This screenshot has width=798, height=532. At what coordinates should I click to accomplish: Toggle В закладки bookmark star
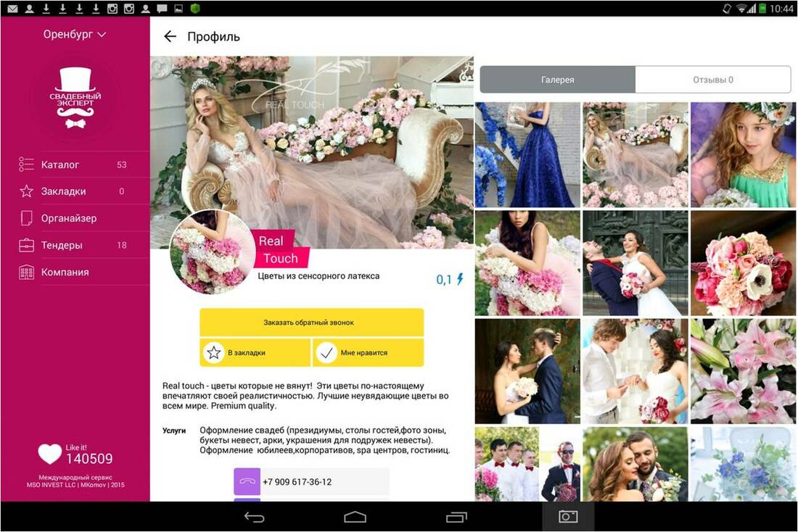tap(213, 353)
